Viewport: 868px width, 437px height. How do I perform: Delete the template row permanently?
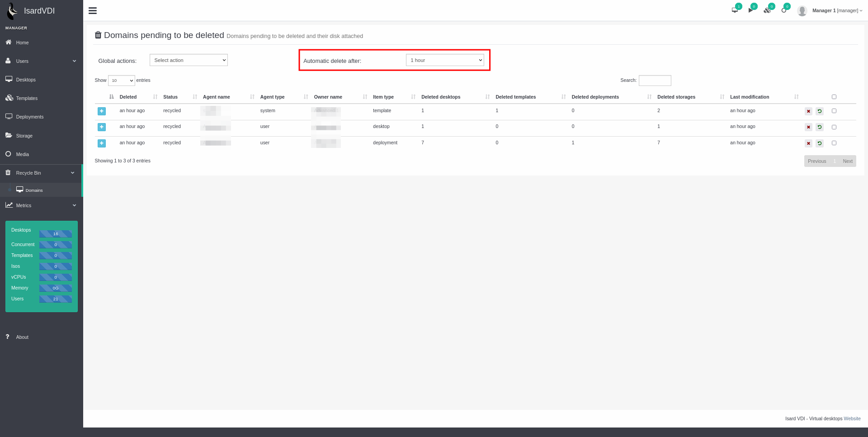808,111
